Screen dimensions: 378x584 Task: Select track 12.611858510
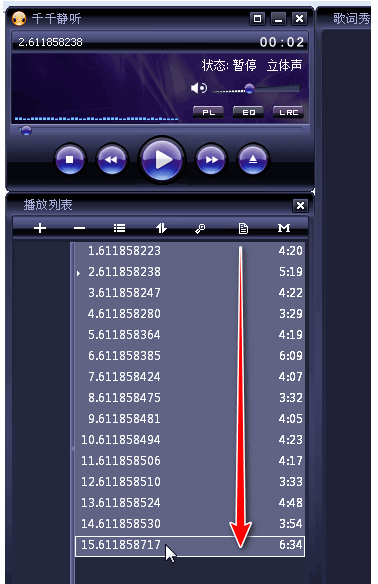point(190,482)
